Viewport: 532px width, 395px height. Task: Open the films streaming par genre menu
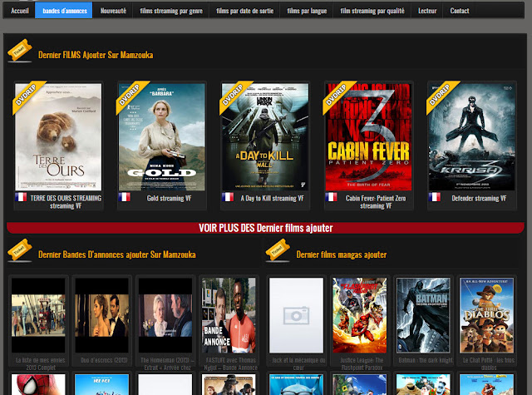170,11
